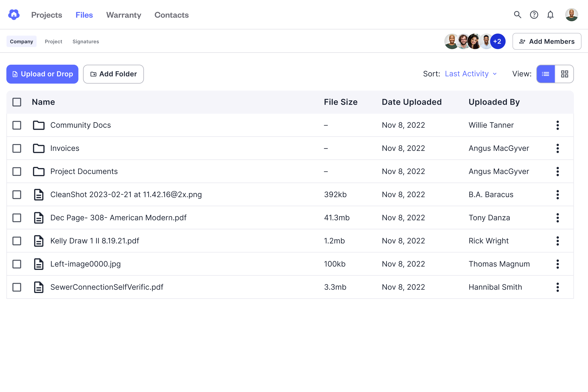Switch to the Signatures tab
The height and width of the screenshot is (392, 588).
click(86, 41)
